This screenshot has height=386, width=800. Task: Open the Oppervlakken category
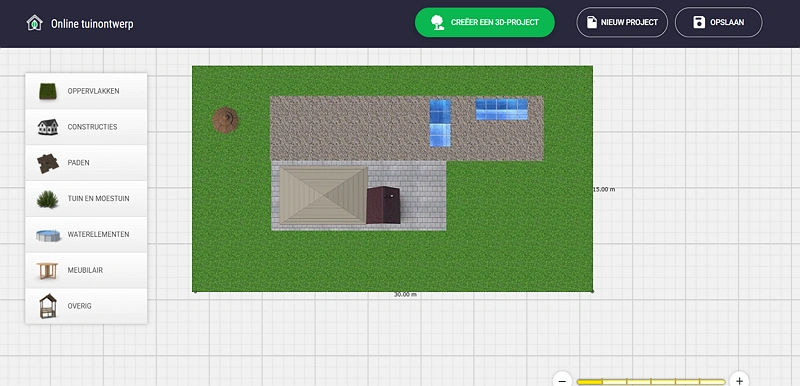click(86, 91)
